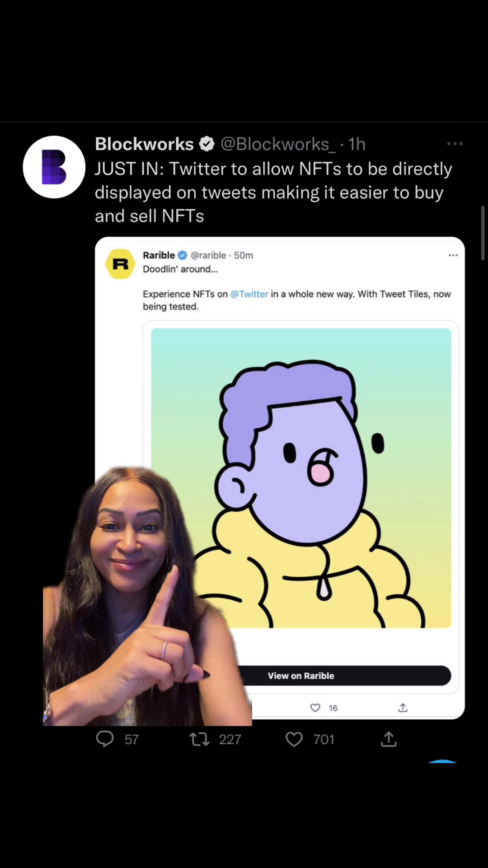The image size is (488, 868).
Task: Click the Rarible yellow logo avatar
Action: click(x=121, y=264)
